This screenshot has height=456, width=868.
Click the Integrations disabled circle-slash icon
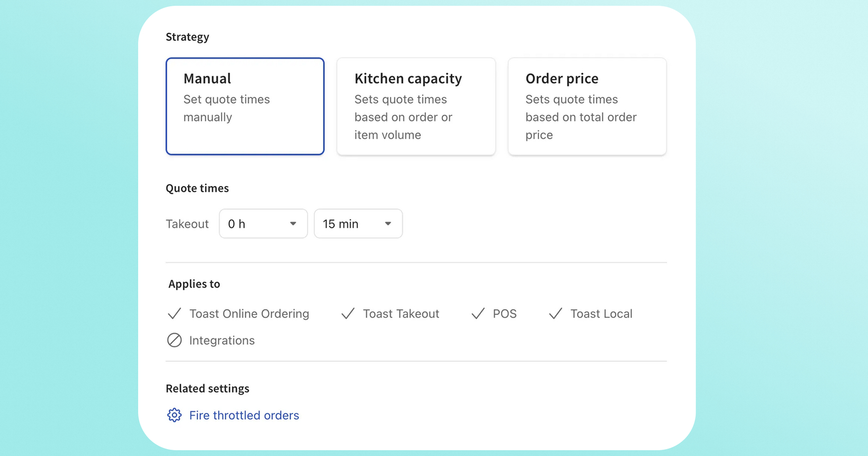[x=174, y=340]
